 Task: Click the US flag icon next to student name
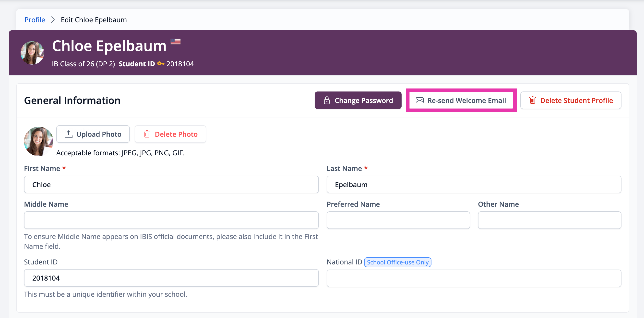[176, 42]
